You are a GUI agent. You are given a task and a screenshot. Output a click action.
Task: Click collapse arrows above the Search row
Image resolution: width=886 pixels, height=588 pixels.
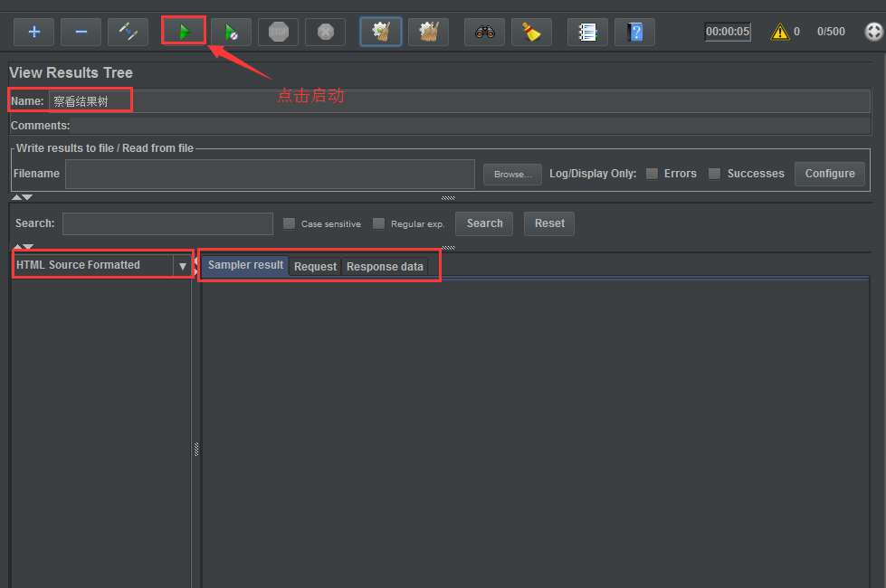[22, 197]
